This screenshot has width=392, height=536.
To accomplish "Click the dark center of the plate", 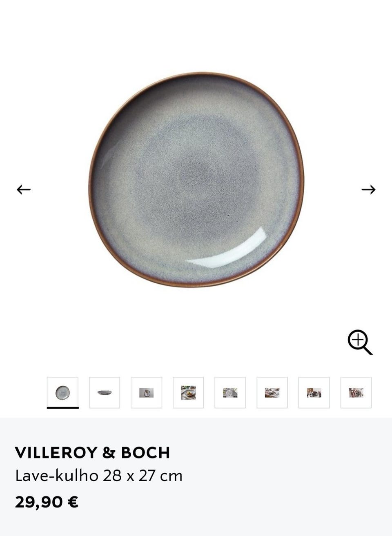I will tap(196, 180).
